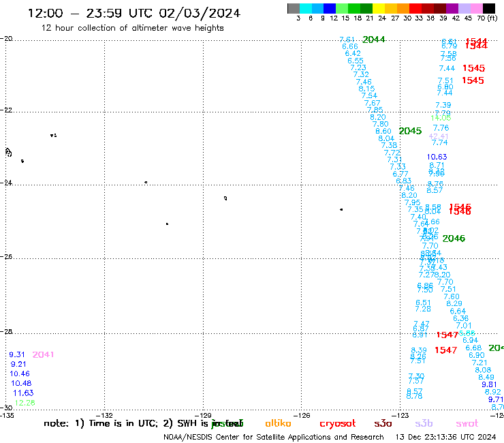Click the wave height value '7.39'
This screenshot has width=504, height=443.
point(443,105)
